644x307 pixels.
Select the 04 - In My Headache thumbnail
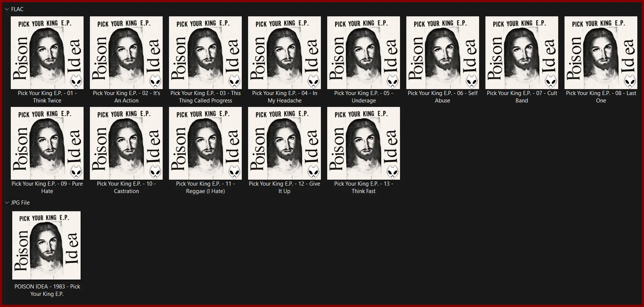(284, 53)
